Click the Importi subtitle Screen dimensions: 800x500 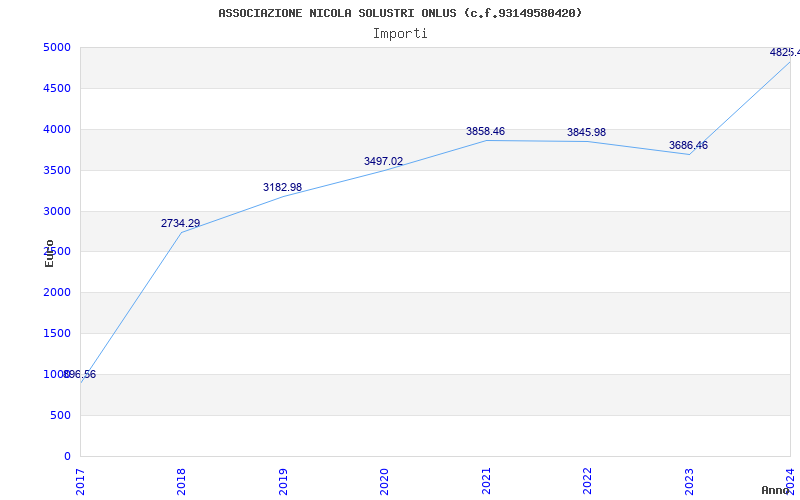click(400, 33)
